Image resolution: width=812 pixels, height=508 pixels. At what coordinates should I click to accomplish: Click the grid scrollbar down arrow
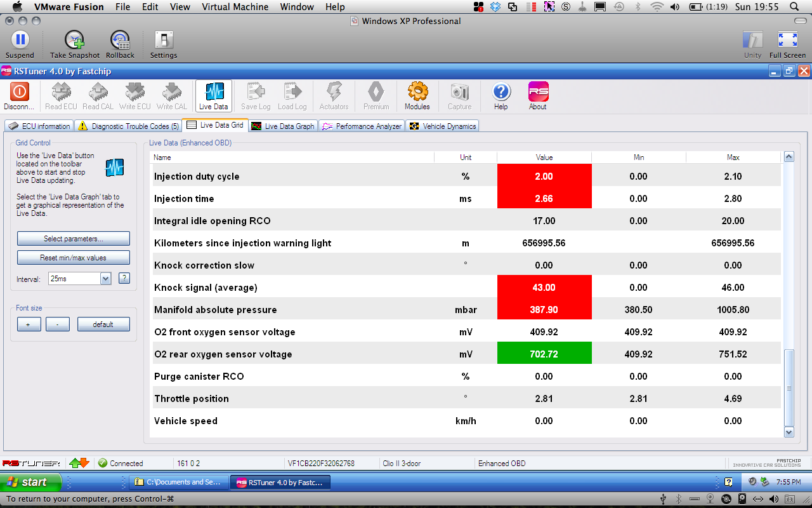[789, 432]
